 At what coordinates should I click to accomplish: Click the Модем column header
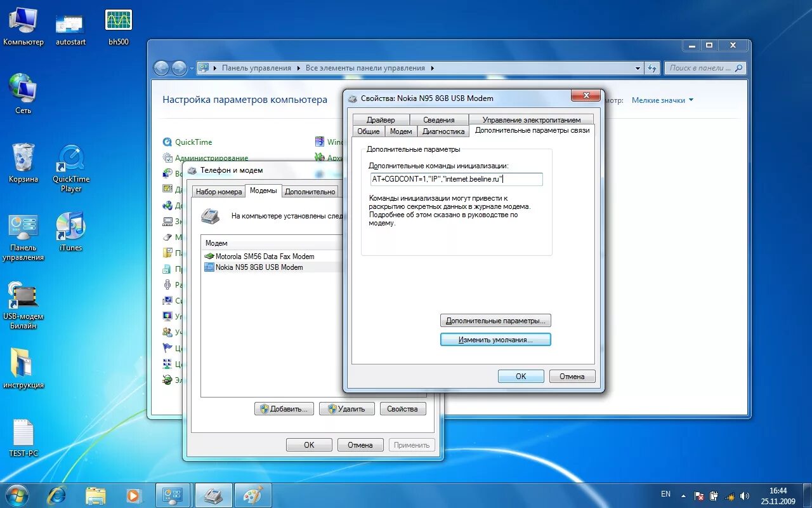tap(272, 243)
